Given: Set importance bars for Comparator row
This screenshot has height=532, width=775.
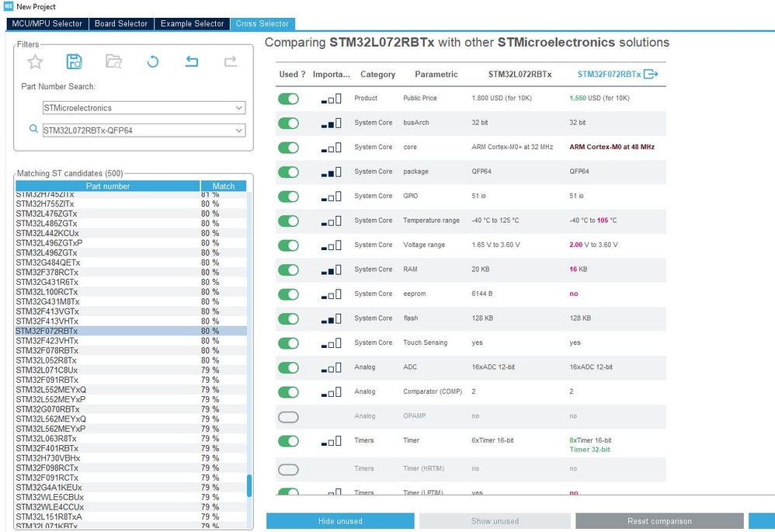Looking at the screenshot, I should pos(331,392).
